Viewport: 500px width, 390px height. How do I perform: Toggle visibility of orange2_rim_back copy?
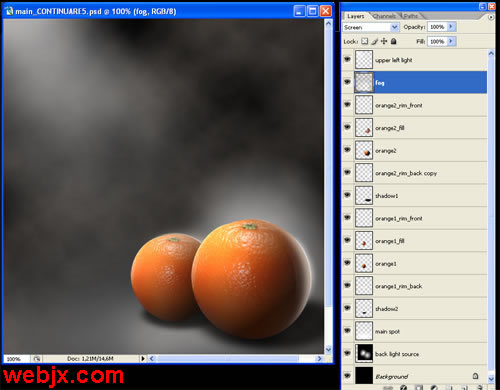[x=347, y=172]
